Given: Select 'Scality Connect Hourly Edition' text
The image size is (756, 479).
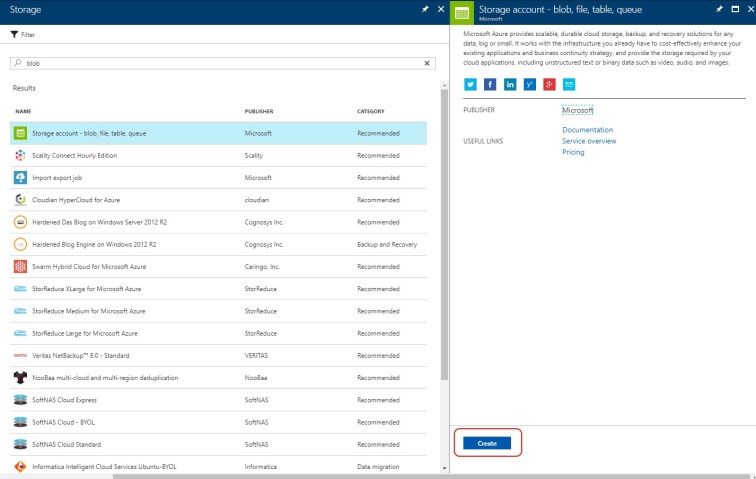Looking at the screenshot, I should 75,155.
